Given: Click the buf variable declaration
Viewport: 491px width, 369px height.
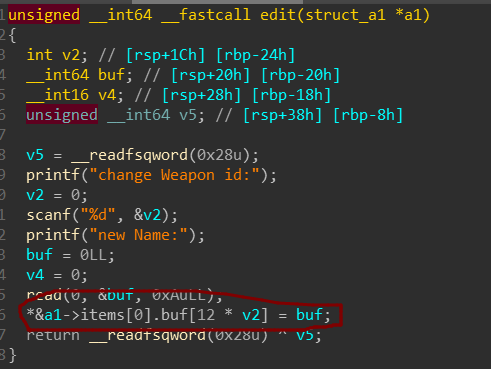Looking at the screenshot, I should (x=111, y=75).
